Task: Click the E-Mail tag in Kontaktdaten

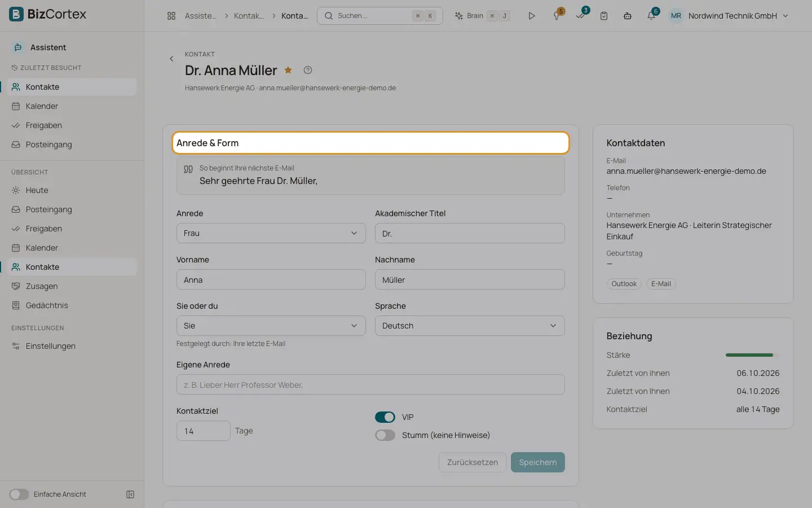Action: point(661,284)
